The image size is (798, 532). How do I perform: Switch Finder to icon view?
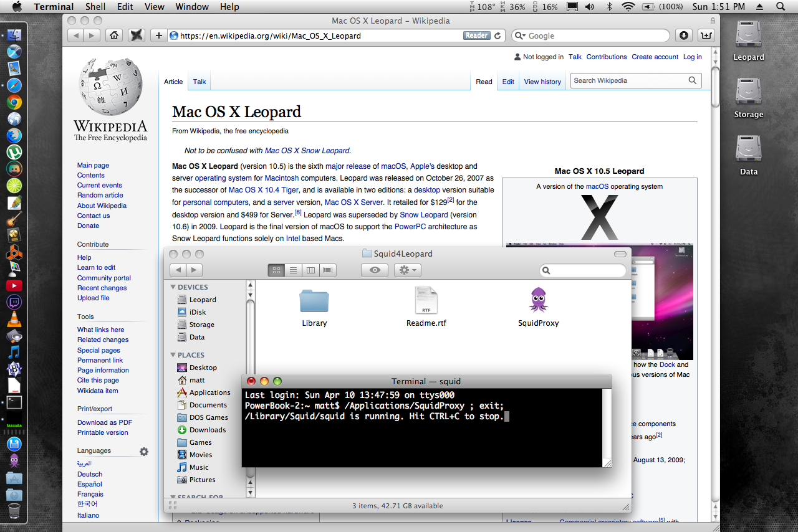(x=276, y=270)
